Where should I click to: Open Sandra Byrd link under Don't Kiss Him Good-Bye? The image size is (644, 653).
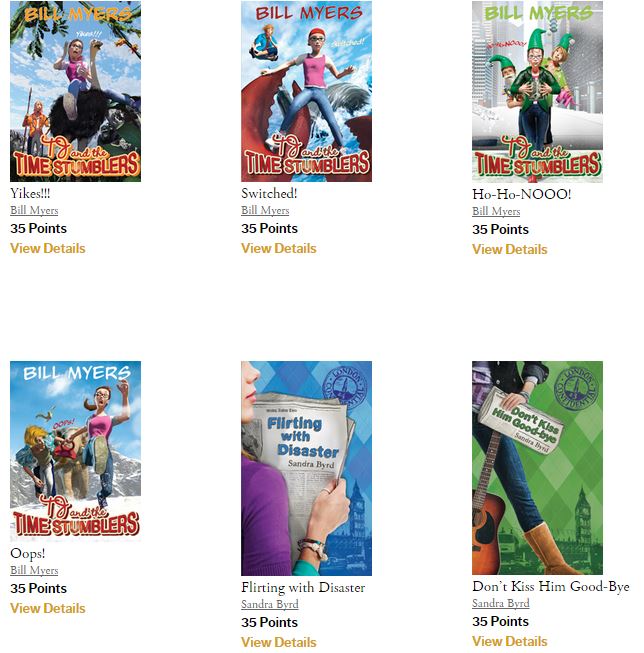[x=501, y=603]
